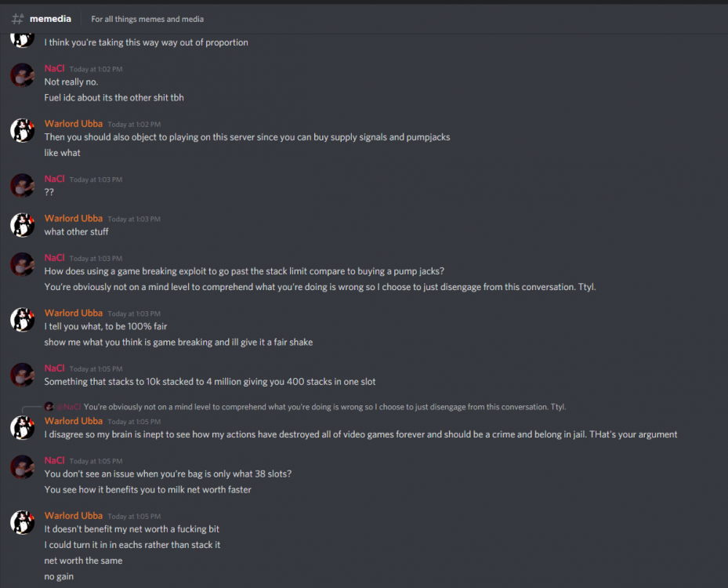The width and height of the screenshot is (728, 588).
Task: Open NaCl's avatar beside the 'bag is only 38 slots' message
Action: [22, 466]
